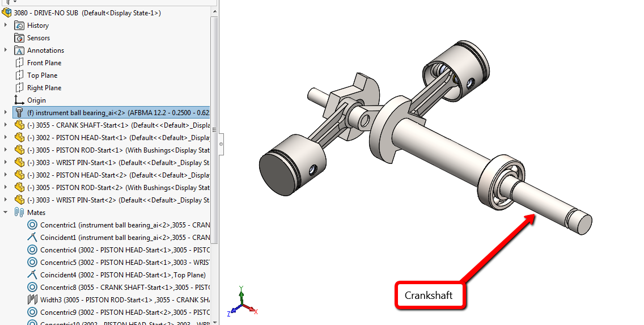Select the 3080 - DRIVE-NO SUB assembly icon

coord(7,12)
